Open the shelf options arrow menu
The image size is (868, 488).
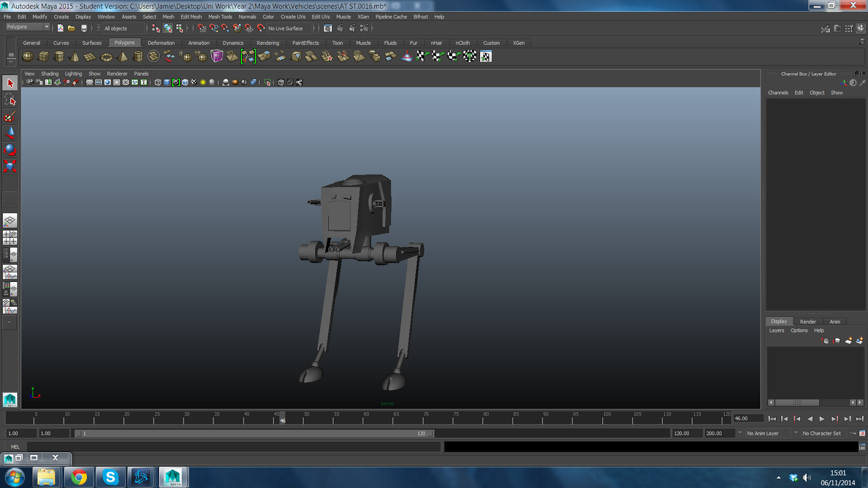(11, 62)
